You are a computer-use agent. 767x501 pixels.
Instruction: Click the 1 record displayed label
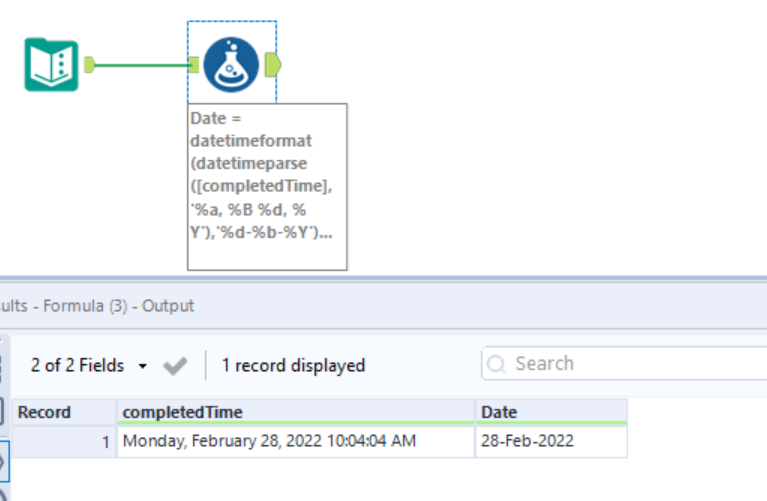point(293,366)
